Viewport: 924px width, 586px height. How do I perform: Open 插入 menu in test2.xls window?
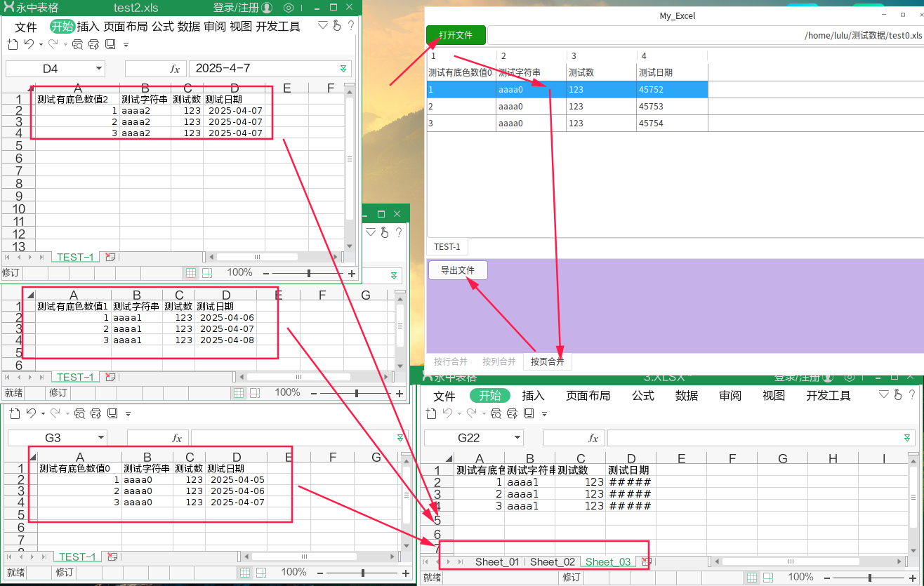coord(88,27)
